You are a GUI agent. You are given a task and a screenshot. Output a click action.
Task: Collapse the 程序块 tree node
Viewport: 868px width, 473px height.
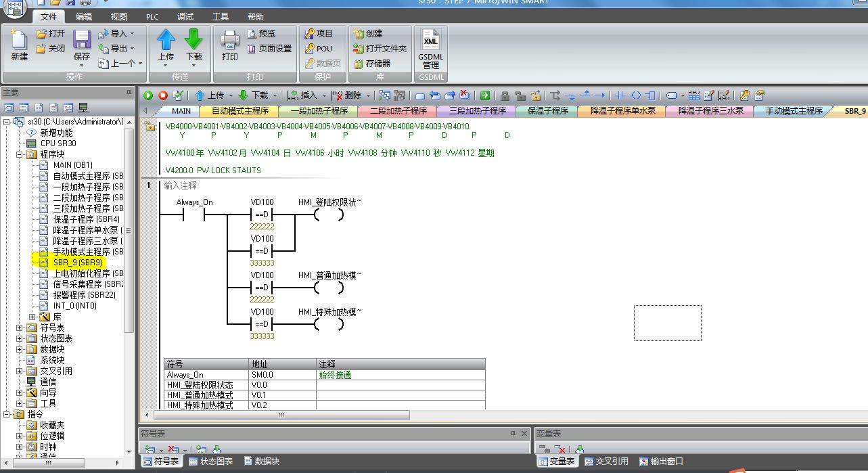[20, 154]
